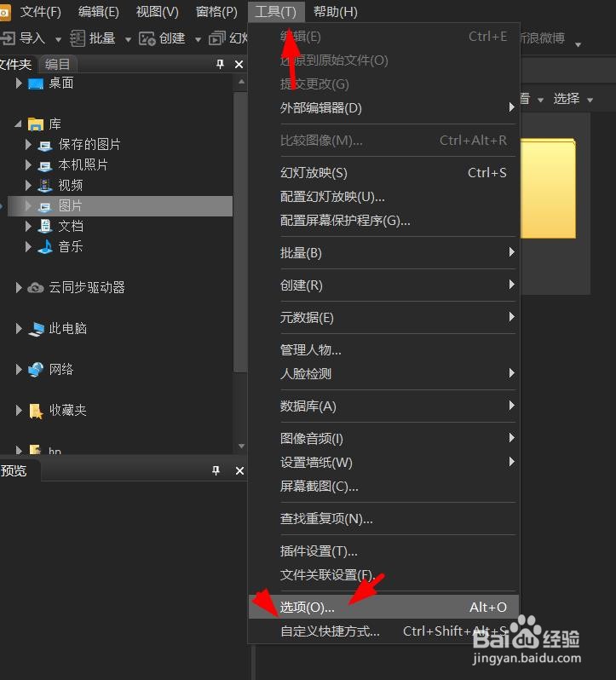This screenshot has height=680, width=616.
Task: Close the Preview panel
Action: [239, 470]
